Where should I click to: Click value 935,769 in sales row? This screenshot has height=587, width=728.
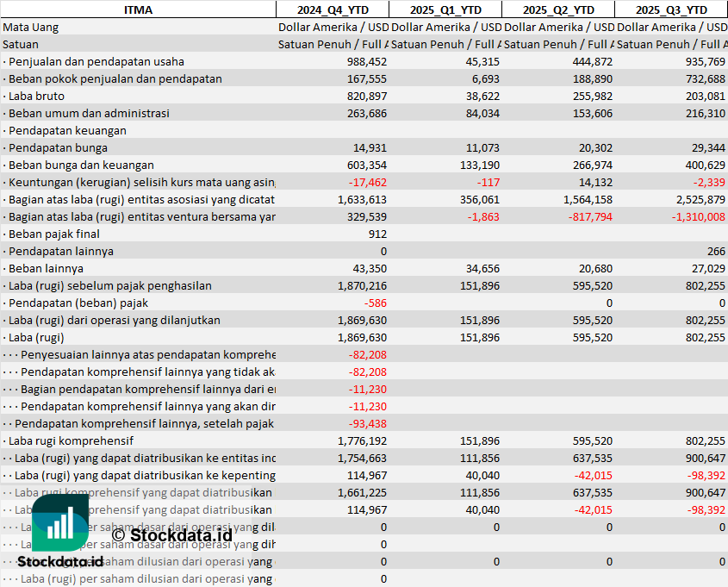706,62
